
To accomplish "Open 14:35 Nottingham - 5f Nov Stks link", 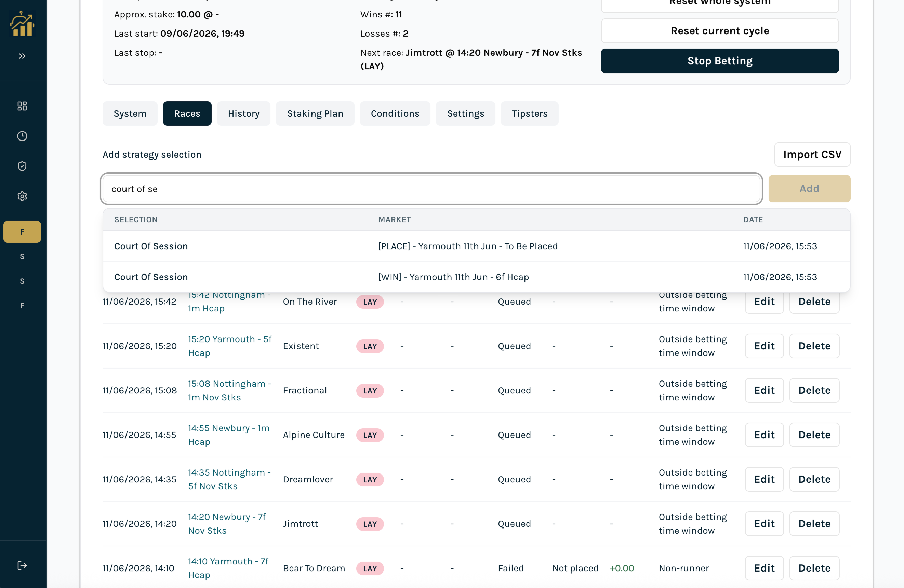I will (229, 479).
